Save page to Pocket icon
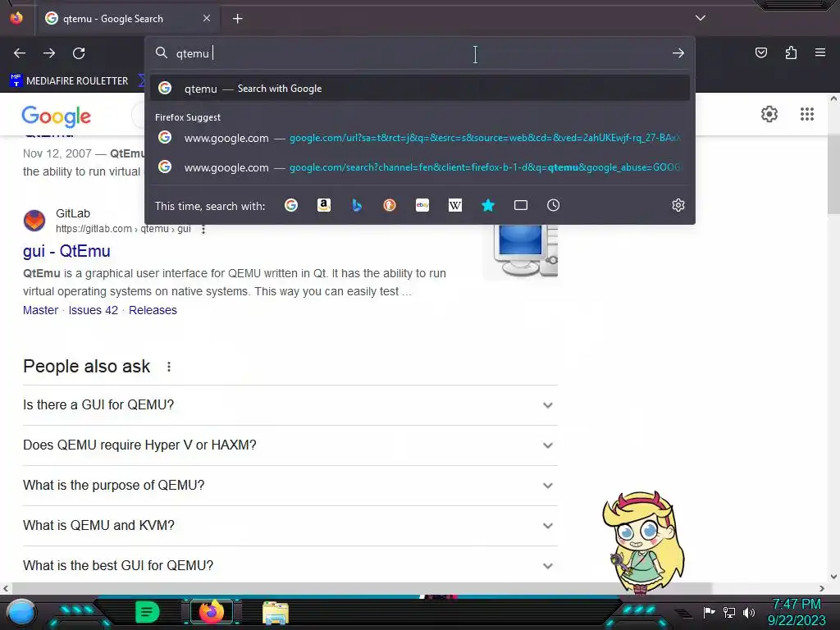The image size is (840, 630). pyautogui.click(x=761, y=52)
